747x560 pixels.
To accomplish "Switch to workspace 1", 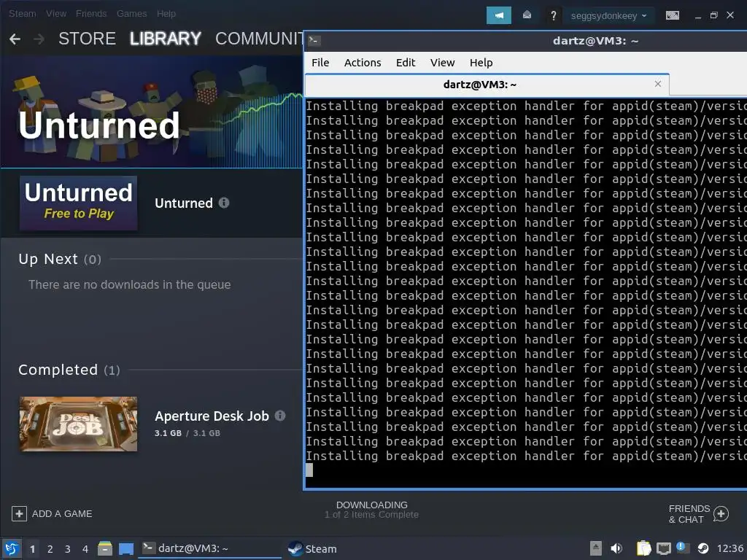I will pyautogui.click(x=32, y=549).
